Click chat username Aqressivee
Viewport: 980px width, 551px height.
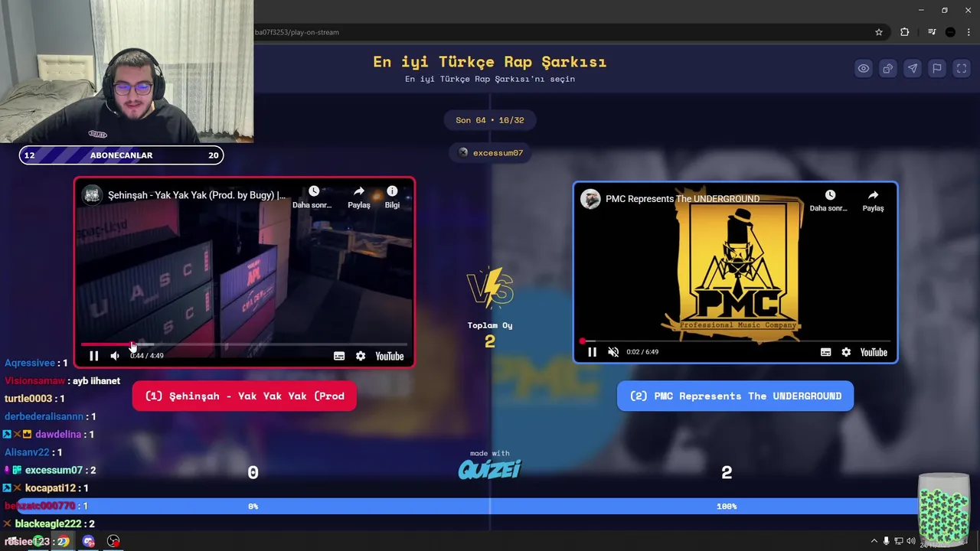[30, 363]
